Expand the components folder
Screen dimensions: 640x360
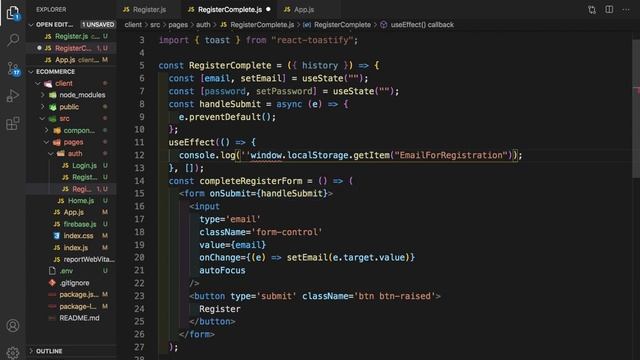click(46, 130)
